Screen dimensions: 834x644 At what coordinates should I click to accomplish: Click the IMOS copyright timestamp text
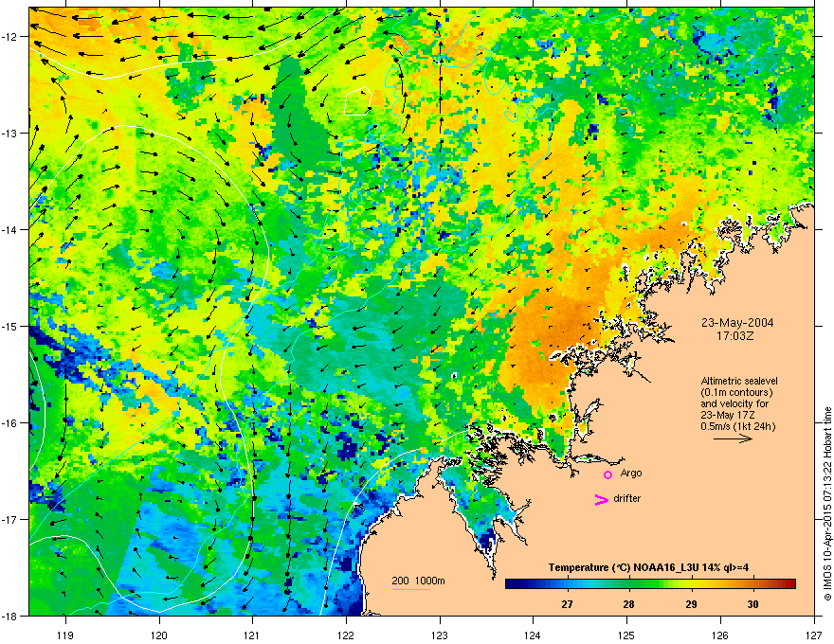[827, 504]
